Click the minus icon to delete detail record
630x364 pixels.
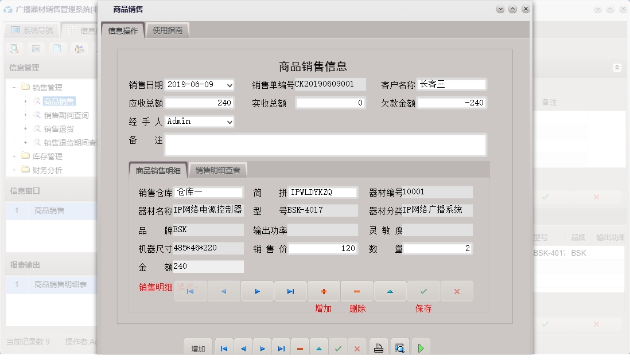tap(357, 291)
